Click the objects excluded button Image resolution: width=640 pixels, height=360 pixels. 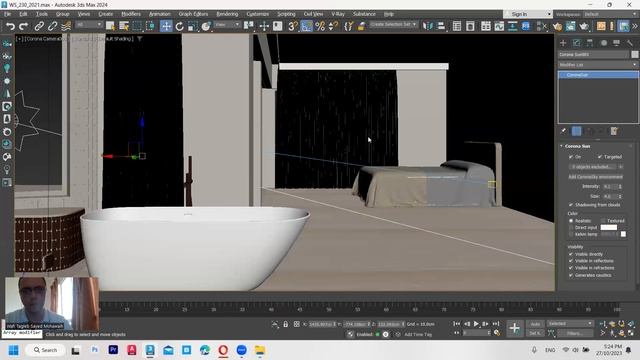click(593, 167)
